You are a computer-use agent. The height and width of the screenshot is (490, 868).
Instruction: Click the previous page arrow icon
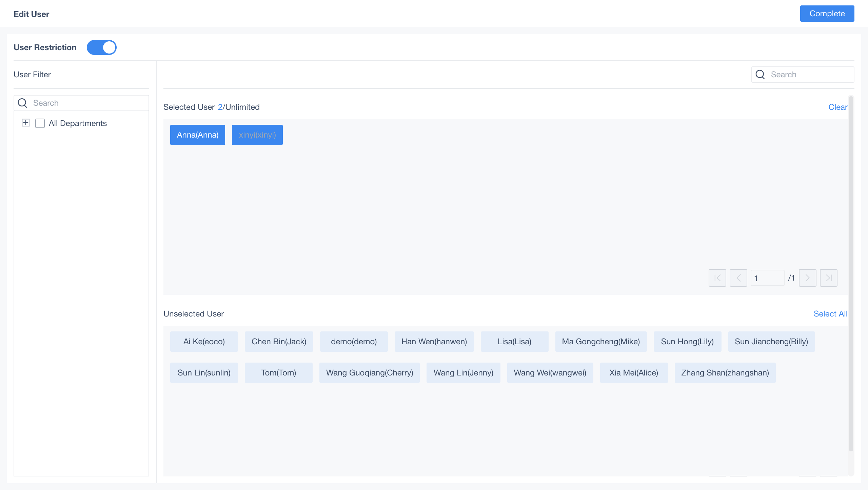(738, 278)
